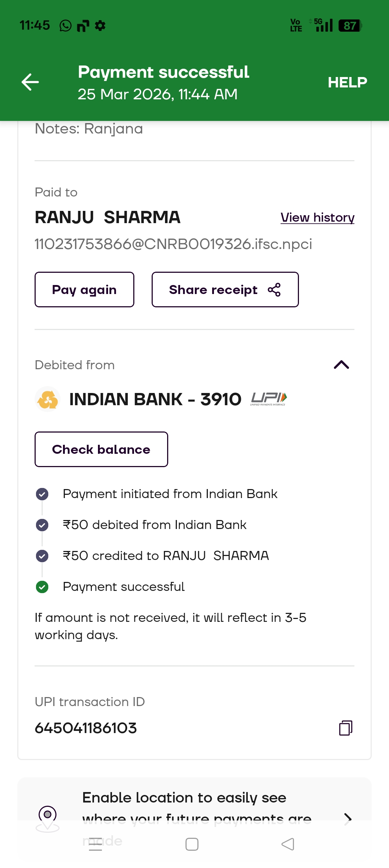Copy the UPI transaction ID
Image resolution: width=389 pixels, height=868 pixels.
click(346, 728)
